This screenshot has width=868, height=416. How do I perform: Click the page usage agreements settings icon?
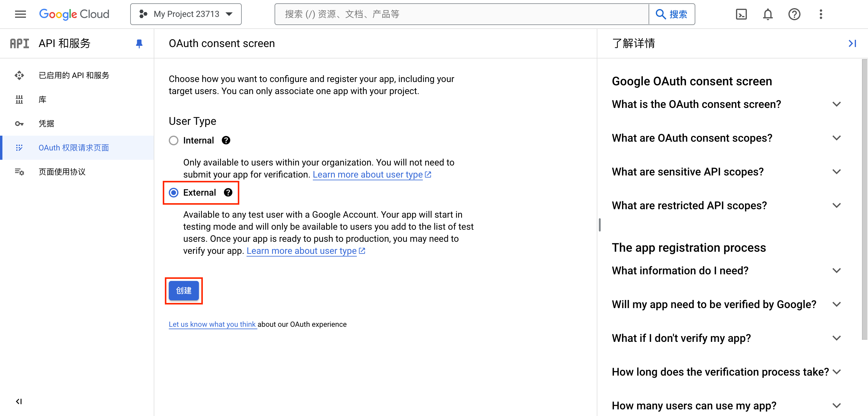(19, 172)
